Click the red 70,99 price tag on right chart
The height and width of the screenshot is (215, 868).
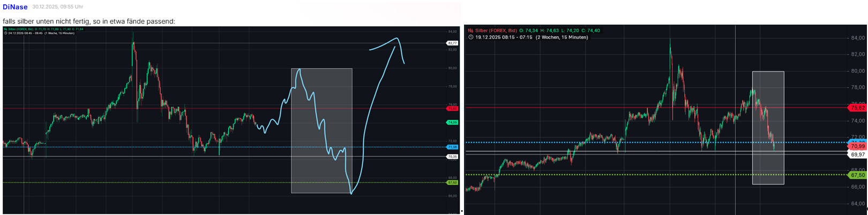(x=857, y=146)
